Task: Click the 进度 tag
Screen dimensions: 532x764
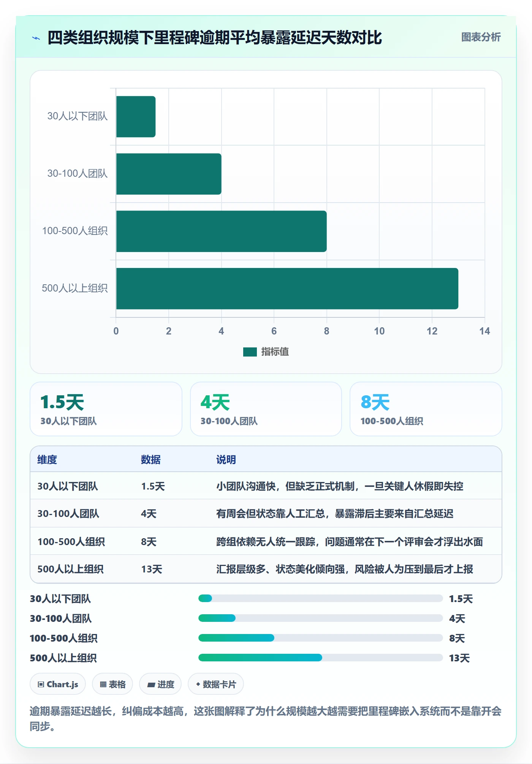Action: (160, 684)
